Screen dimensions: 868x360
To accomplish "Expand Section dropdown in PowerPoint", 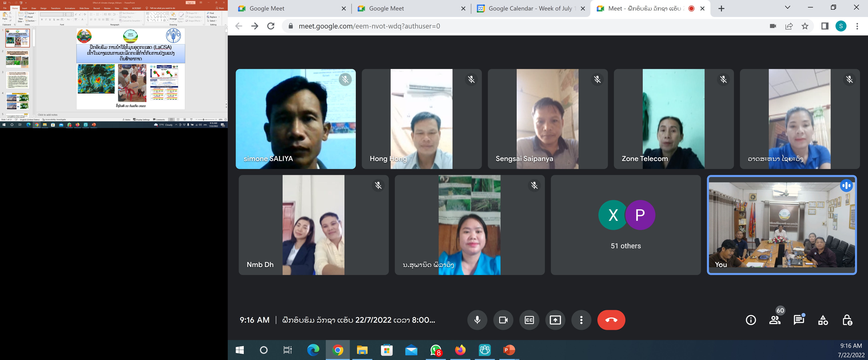I will [31, 21].
